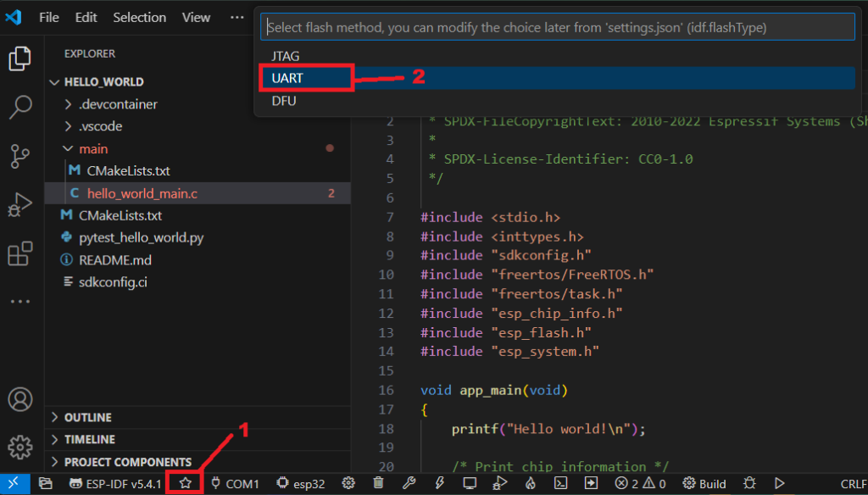Image resolution: width=868 pixels, height=495 pixels.
Task: Choose JTAG flash method
Action: click(558, 56)
